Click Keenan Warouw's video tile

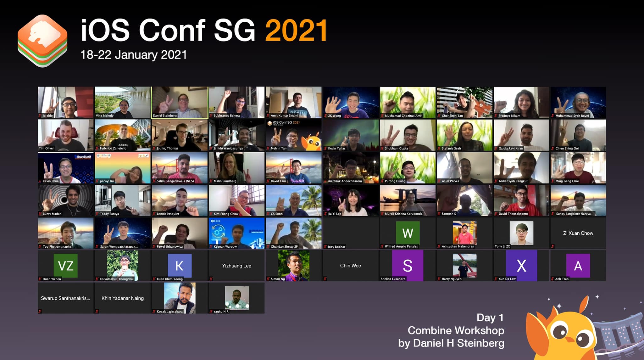(x=235, y=232)
